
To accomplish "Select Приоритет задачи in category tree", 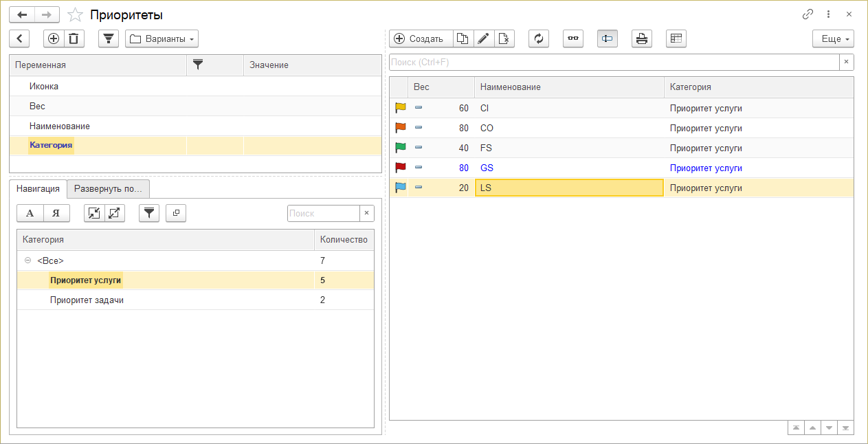I will pyautogui.click(x=87, y=300).
